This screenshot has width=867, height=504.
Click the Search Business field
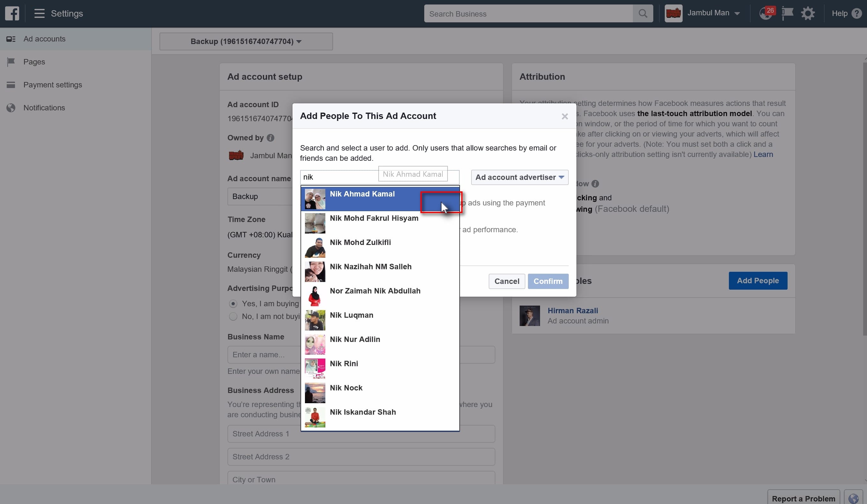[528, 13]
